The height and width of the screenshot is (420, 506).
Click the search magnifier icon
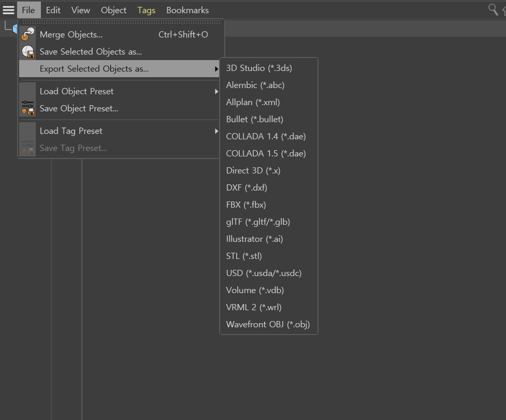(493, 9)
